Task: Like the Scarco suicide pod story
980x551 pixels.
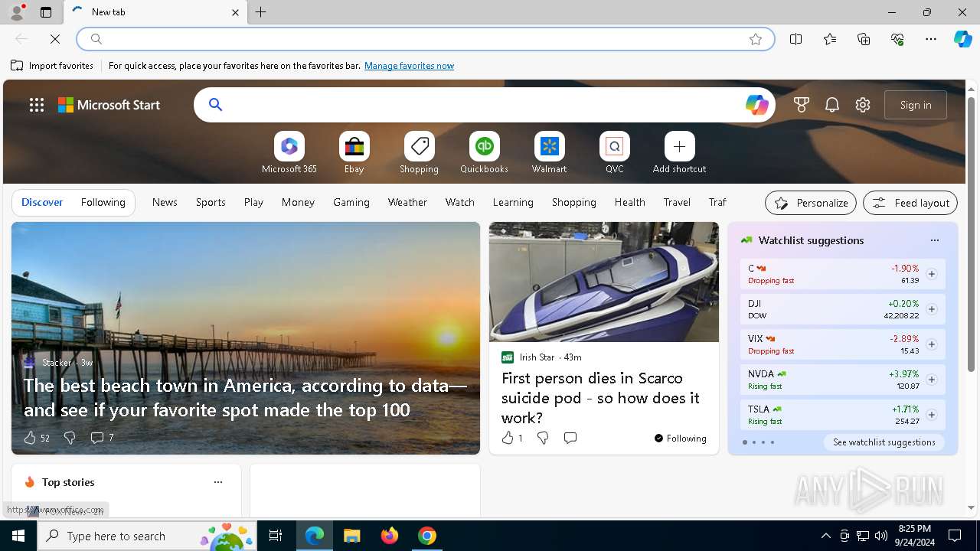Action: click(x=511, y=438)
